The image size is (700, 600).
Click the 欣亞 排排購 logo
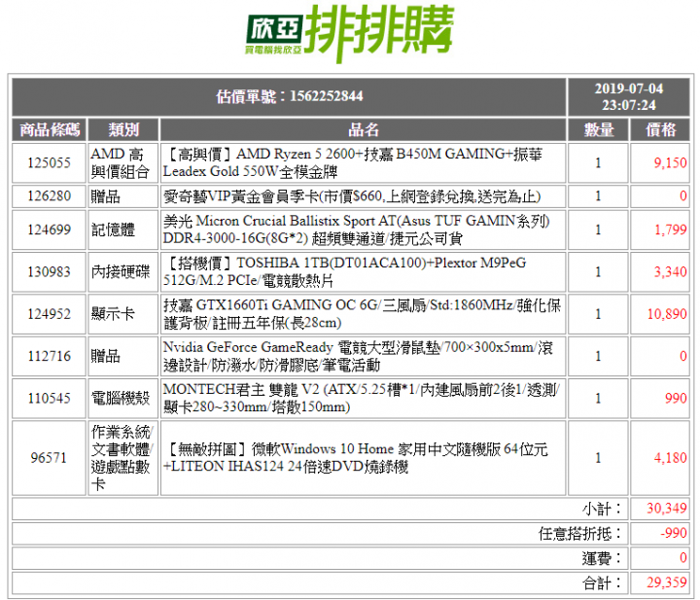coord(350,33)
